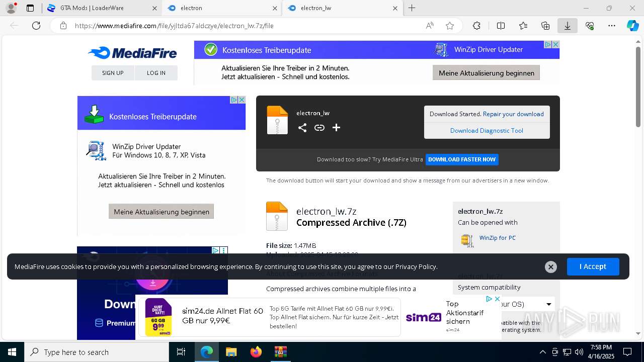The width and height of the screenshot is (644, 362).
Task: Open browser Extensions icon
Action: (476, 26)
